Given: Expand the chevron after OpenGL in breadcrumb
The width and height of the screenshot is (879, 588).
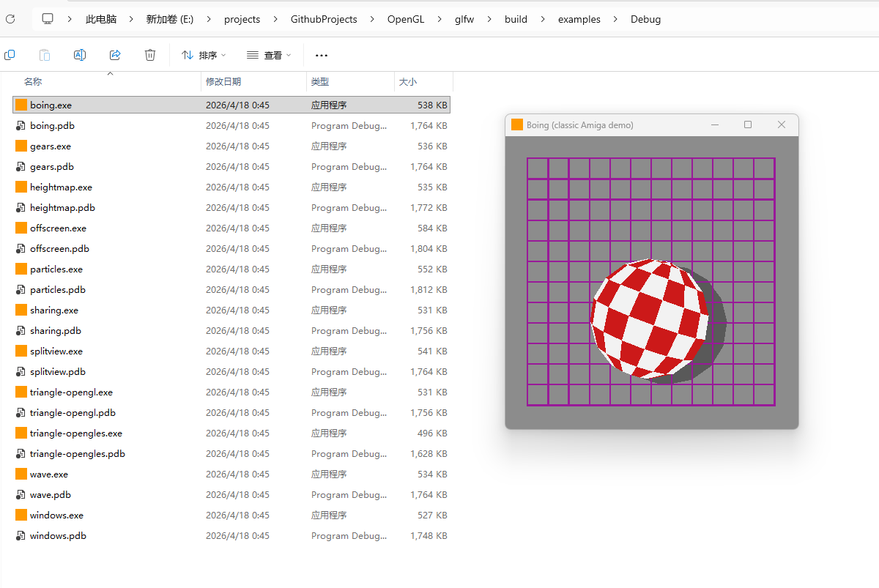Looking at the screenshot, I should click(439, 19).
